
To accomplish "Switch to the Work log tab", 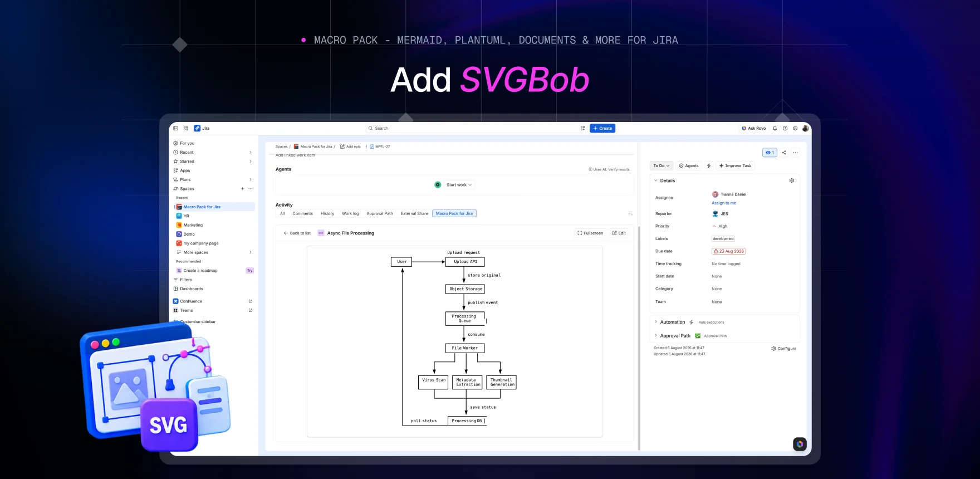I will [350, 213].
